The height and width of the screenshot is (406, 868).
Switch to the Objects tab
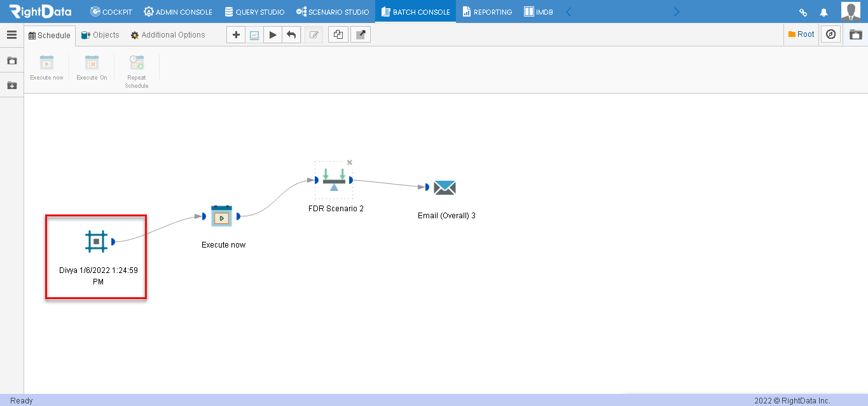click(x=100, y=35)
